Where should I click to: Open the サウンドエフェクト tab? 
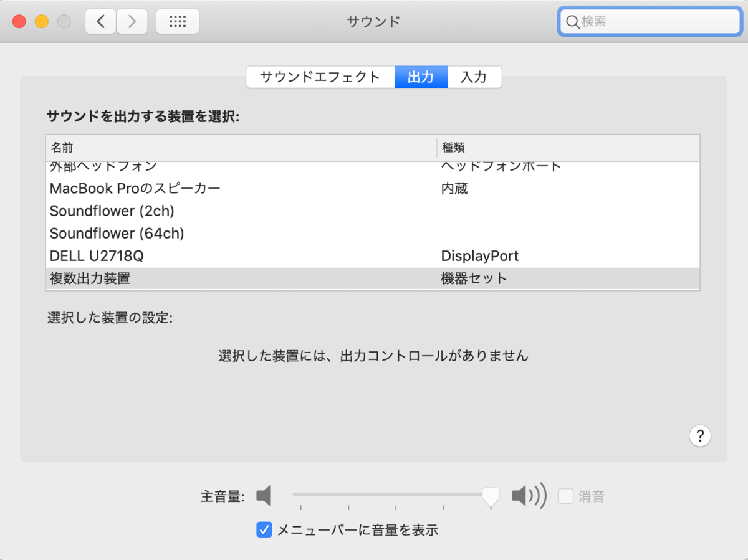coord(320,77)
